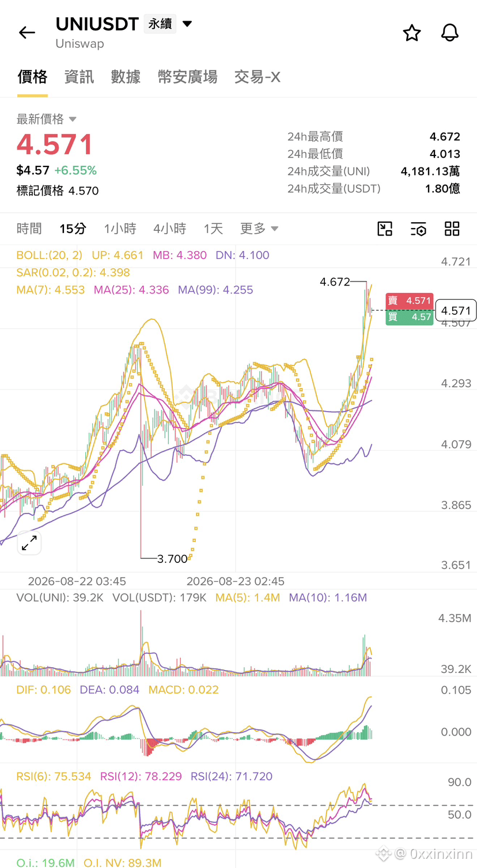Select the 15分 chart interval
Image resolution: width=477 pixels, height=868 pixels.
pos(73,229)
